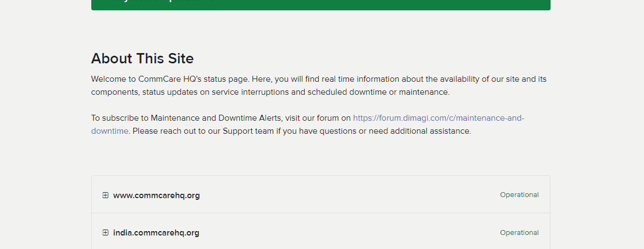
Task: Click Operational status for www.commcarehq.org
Action: (519, 195)
